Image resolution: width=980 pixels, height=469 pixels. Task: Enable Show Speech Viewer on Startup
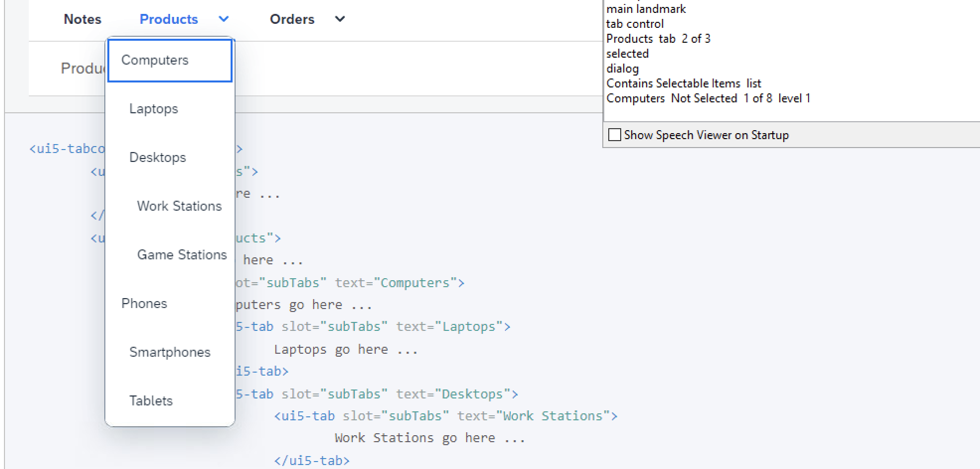[x=614, y=135]
